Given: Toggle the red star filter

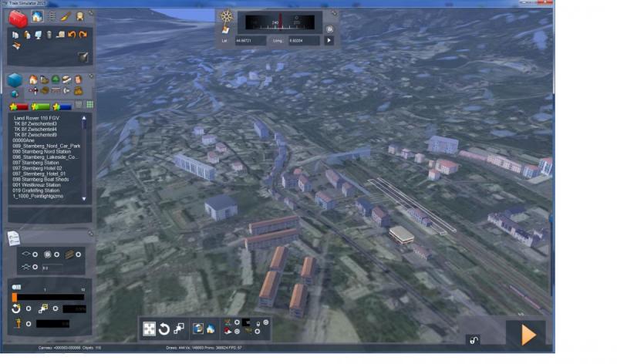Looking at the screenshot, I should [19, 106].
